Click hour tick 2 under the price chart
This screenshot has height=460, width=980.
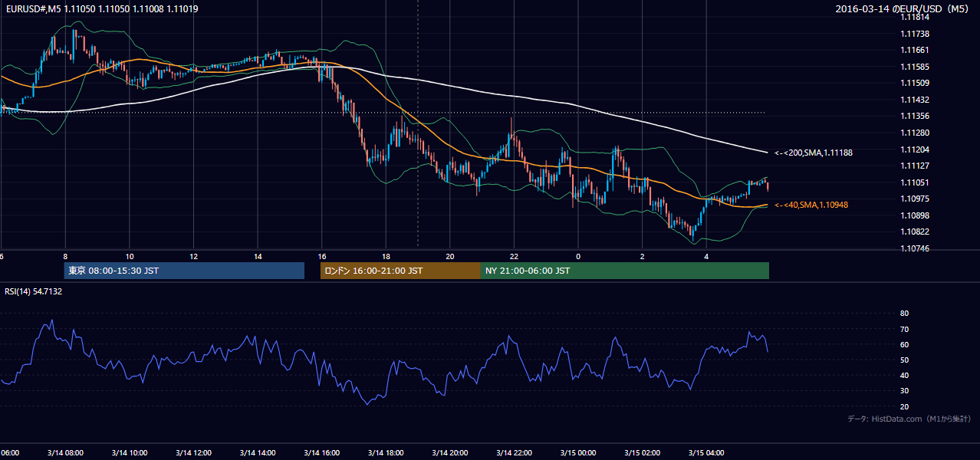tap(643, 256)
